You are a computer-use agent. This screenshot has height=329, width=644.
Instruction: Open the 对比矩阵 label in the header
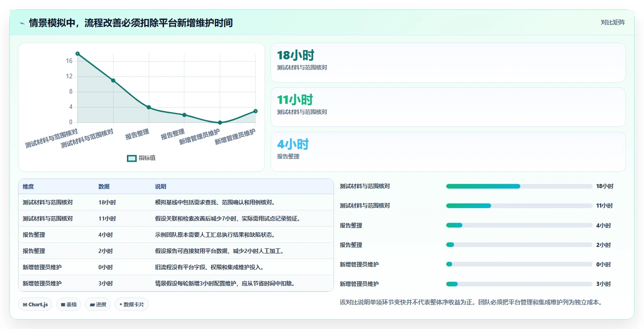612,22
